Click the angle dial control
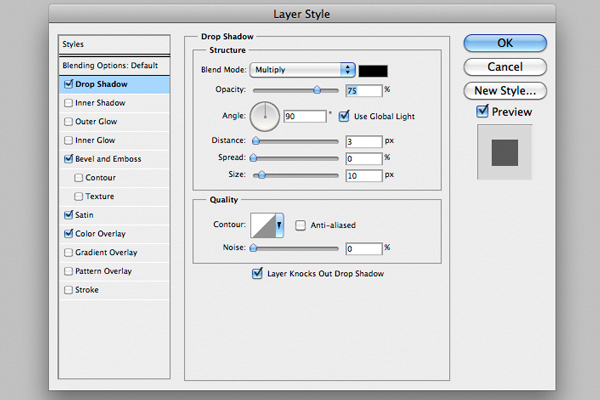Image resolution: width=600 pixels, height=400 pixels. (265, 116)
